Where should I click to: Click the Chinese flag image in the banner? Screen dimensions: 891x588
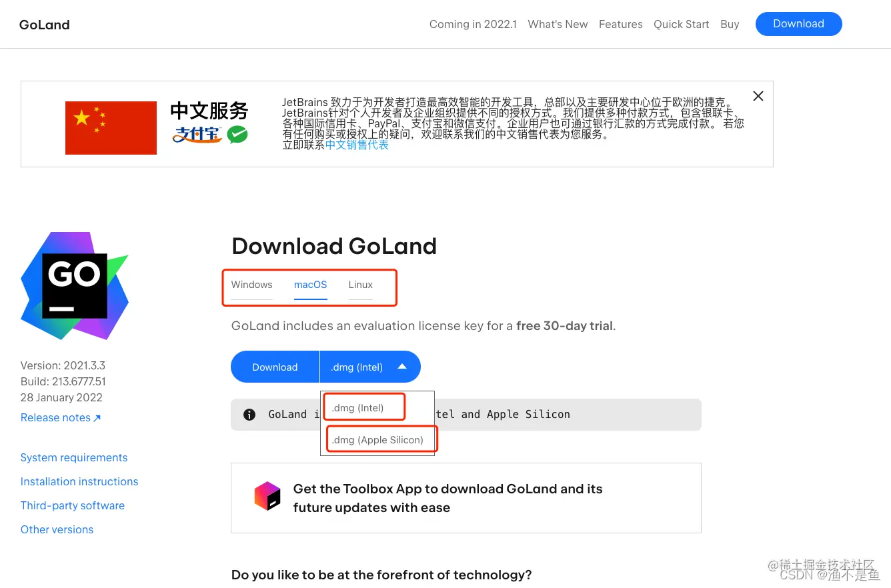point(111,127)
